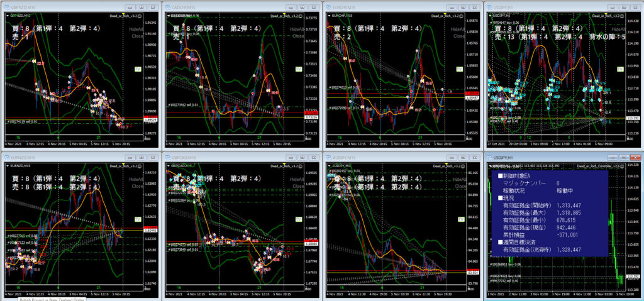The width and height of the screenshot is (644, 301).
Task: Click HideAll in the CADCHF chart
Action: click(x=296, y=30)
